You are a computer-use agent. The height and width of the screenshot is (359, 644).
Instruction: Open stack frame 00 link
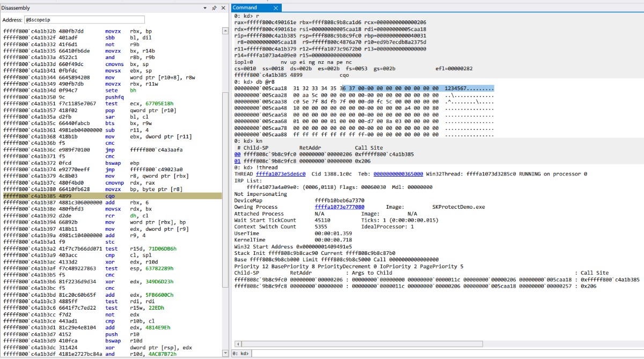237,154
